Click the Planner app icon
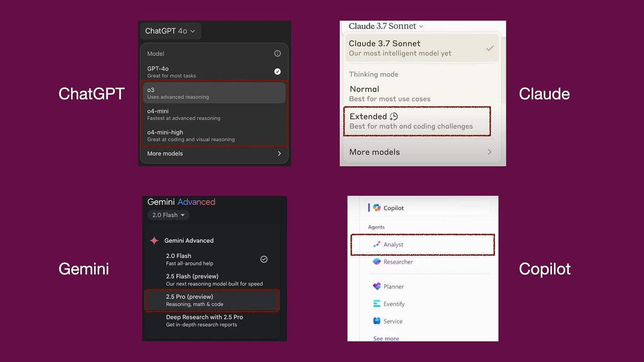Screen dimensions: 644x362 tap(377, 286)
